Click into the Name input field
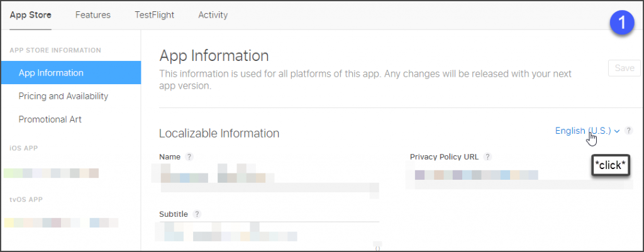 (269, 178)
